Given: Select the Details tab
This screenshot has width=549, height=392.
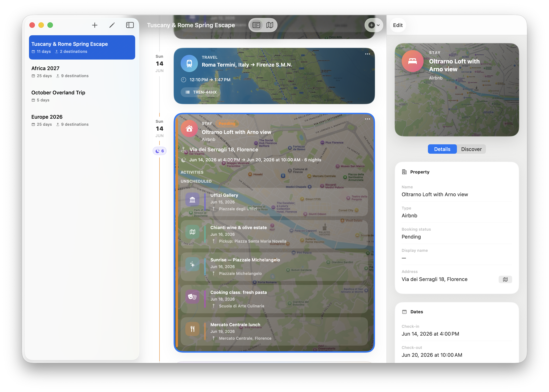Looking at the screenshot, I should pos(442,149).
